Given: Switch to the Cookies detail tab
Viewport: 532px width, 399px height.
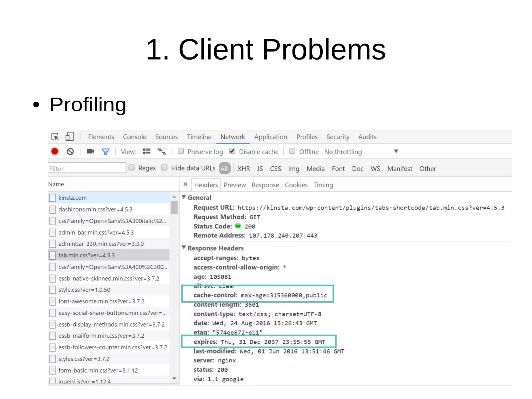Looking at the screenshot, I should click(x=296, y=185).
